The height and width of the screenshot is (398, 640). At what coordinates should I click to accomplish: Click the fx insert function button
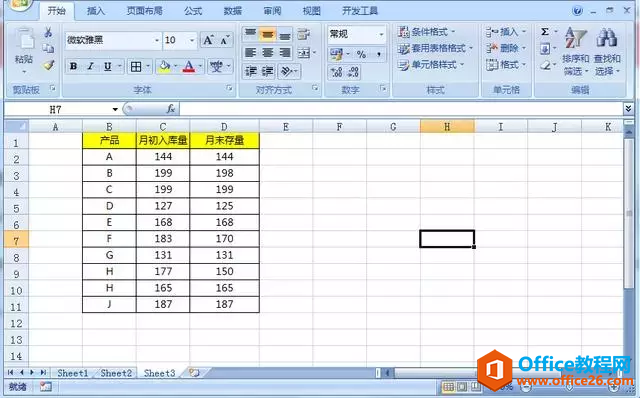[x=171, y=109]
